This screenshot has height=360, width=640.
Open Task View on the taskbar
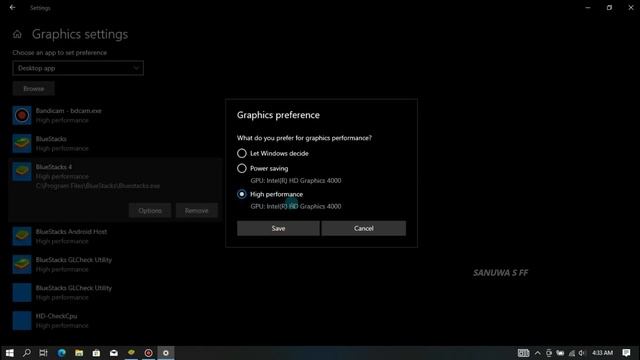[x=44, y=353]
